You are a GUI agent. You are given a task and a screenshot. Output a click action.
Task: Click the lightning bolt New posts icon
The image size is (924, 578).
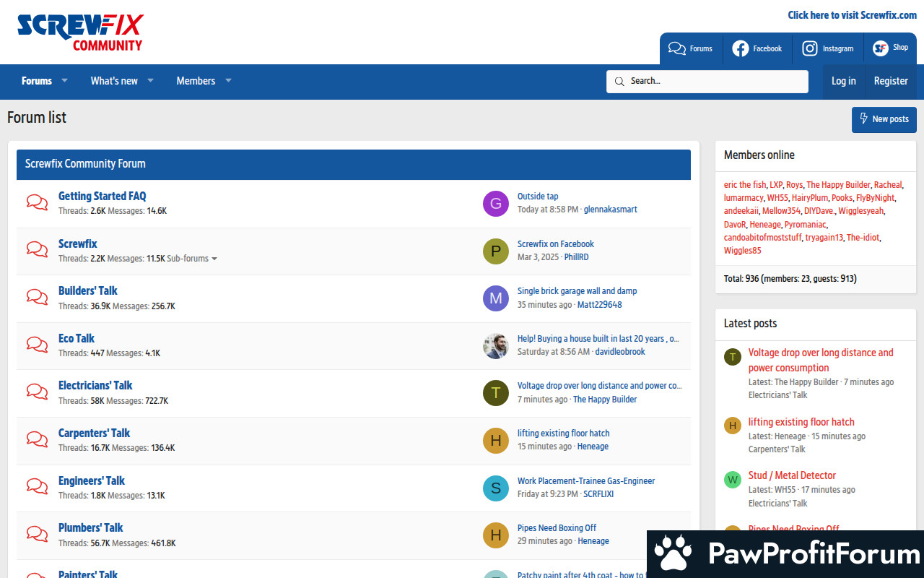click(863, 118)
